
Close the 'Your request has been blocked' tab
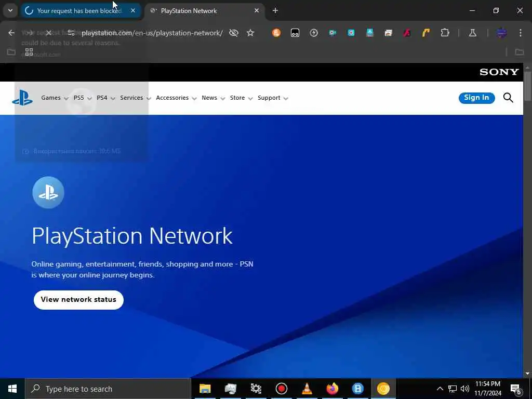[133, 10]
